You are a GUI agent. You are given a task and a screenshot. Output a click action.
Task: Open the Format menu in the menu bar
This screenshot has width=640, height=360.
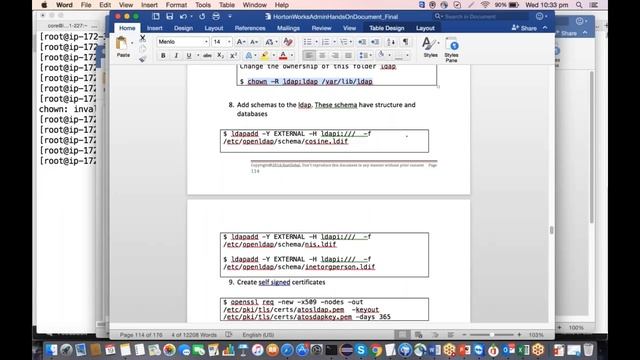176,5
